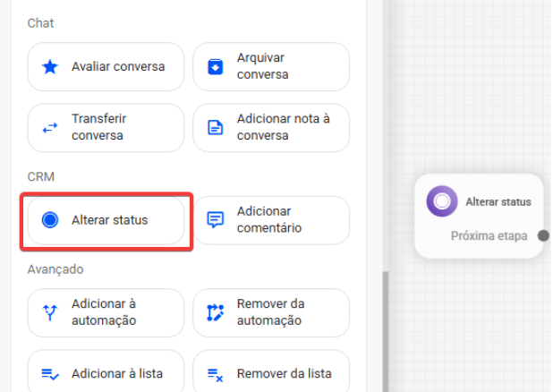553x392 pixels.
Task: Select Adicionar comentário in CRM section
Action: point(271,220)
